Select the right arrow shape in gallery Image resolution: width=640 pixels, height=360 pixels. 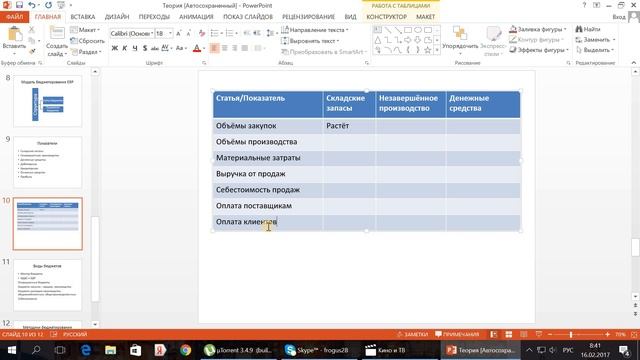tap(408, 40)
